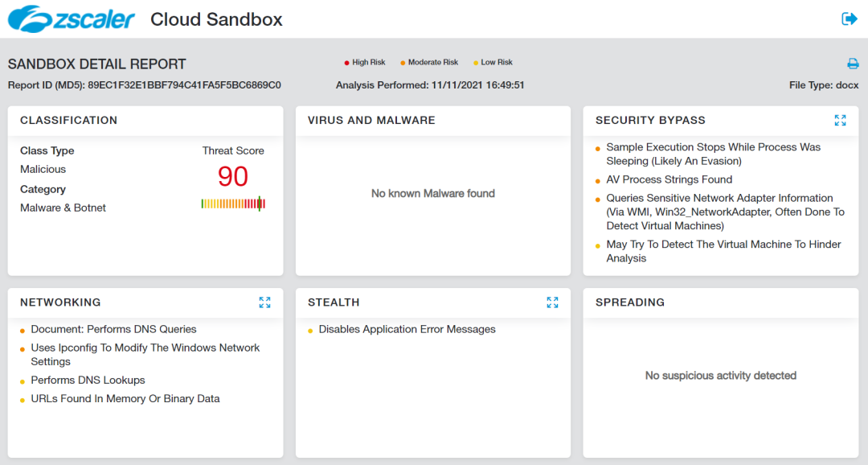Expand the Stealth panel
The image size is (868, 465).
(552, 302)
